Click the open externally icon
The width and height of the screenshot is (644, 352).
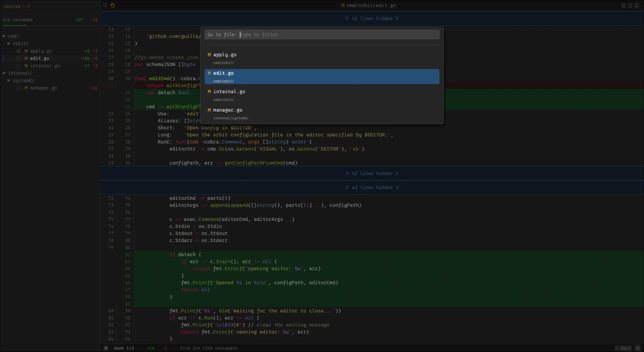click(x=630, y=5)
